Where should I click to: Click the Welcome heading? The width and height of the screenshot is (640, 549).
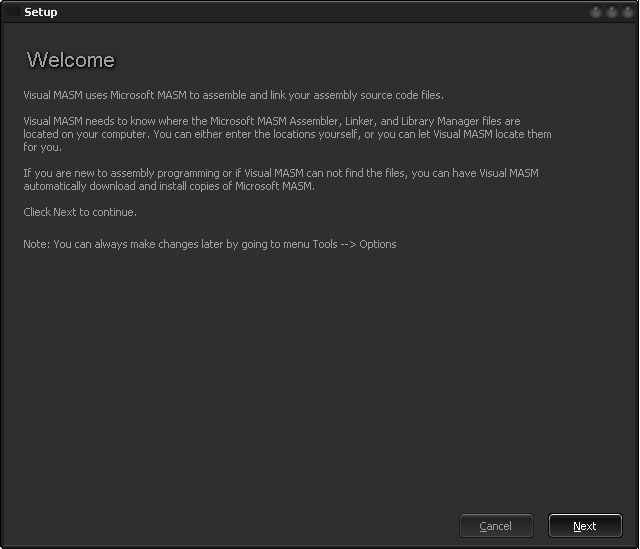(x=71, y=60)
